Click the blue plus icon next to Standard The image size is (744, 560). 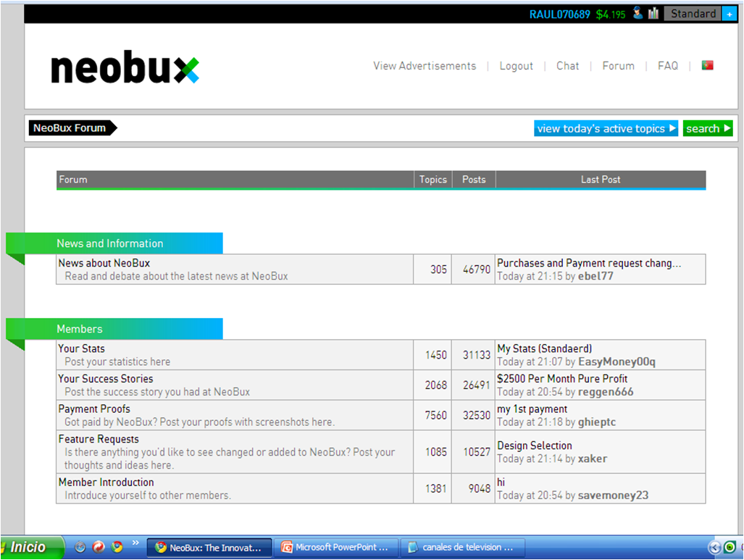(x=730, y=13)
